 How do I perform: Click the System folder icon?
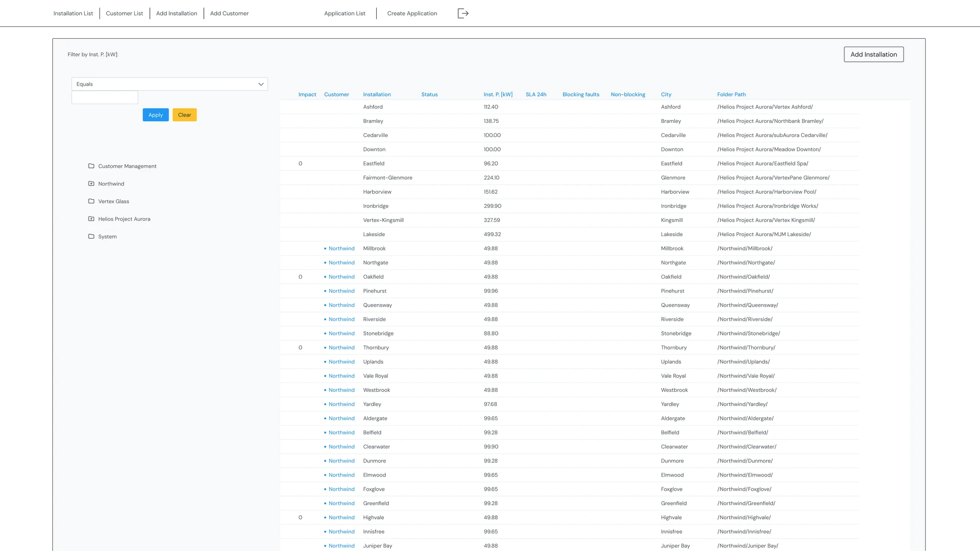coord(91,237)
